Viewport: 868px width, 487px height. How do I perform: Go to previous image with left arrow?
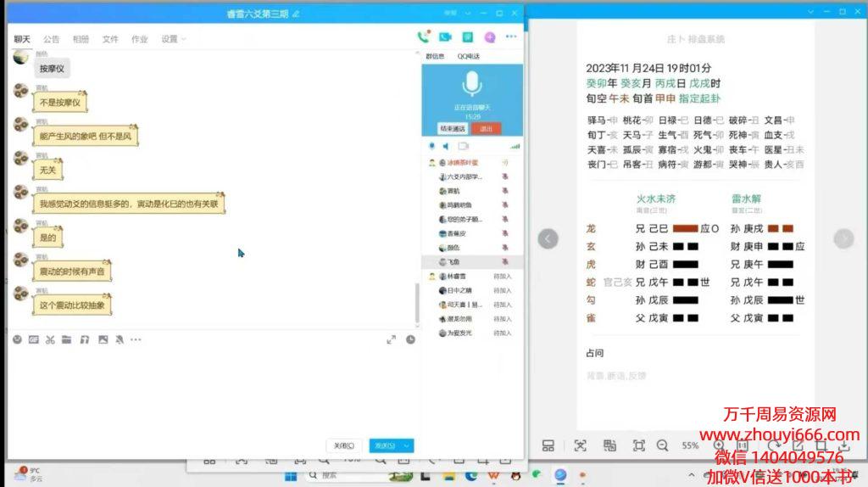point(548,239)
